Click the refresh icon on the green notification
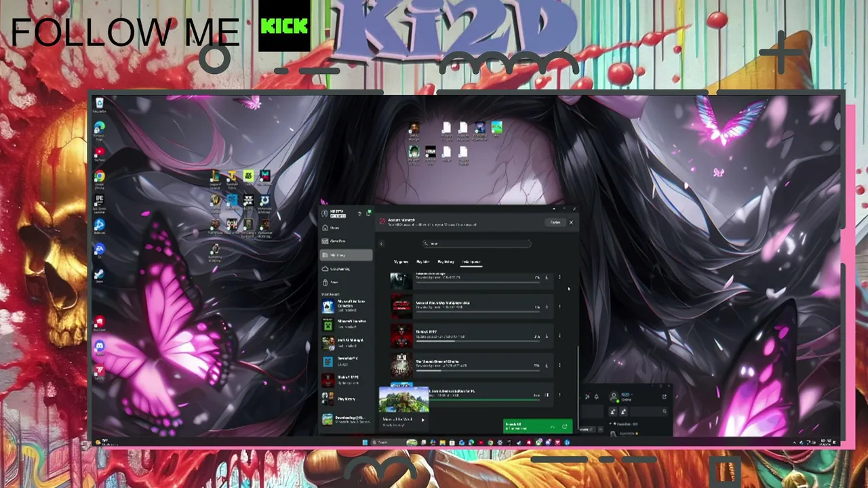 [564, 426]
